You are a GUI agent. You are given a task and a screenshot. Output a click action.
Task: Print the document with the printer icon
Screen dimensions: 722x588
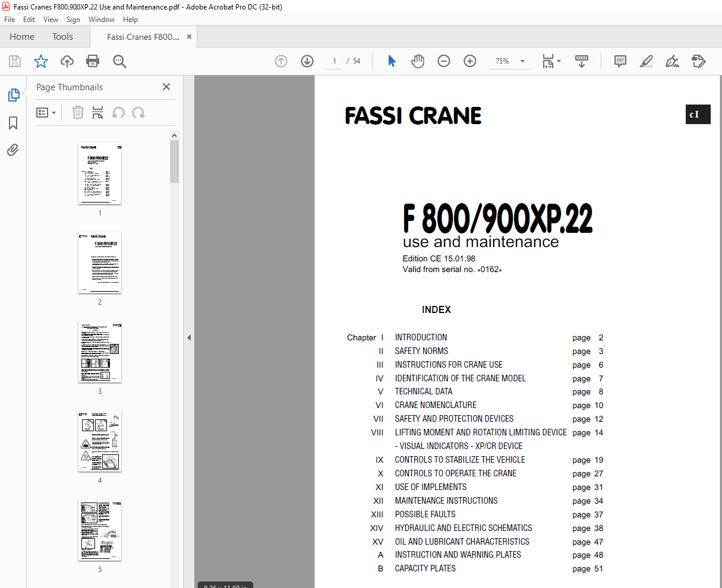point(93,61)
